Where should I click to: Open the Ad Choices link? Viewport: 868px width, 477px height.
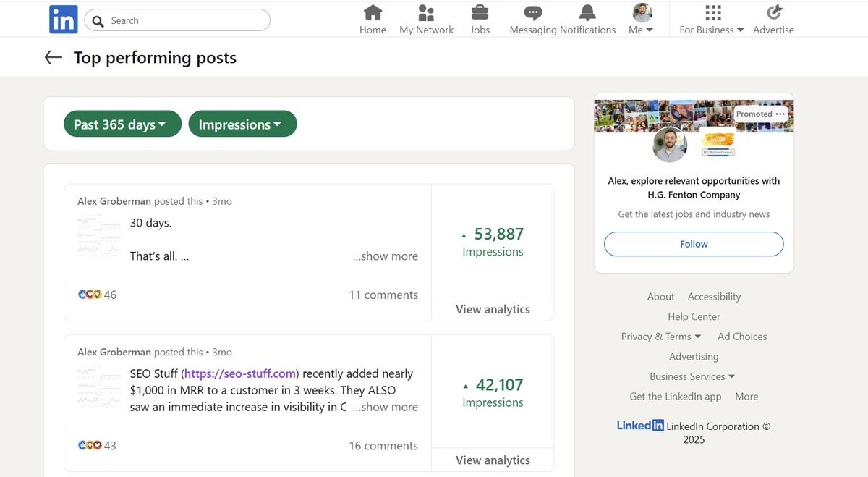pos(742,337)
